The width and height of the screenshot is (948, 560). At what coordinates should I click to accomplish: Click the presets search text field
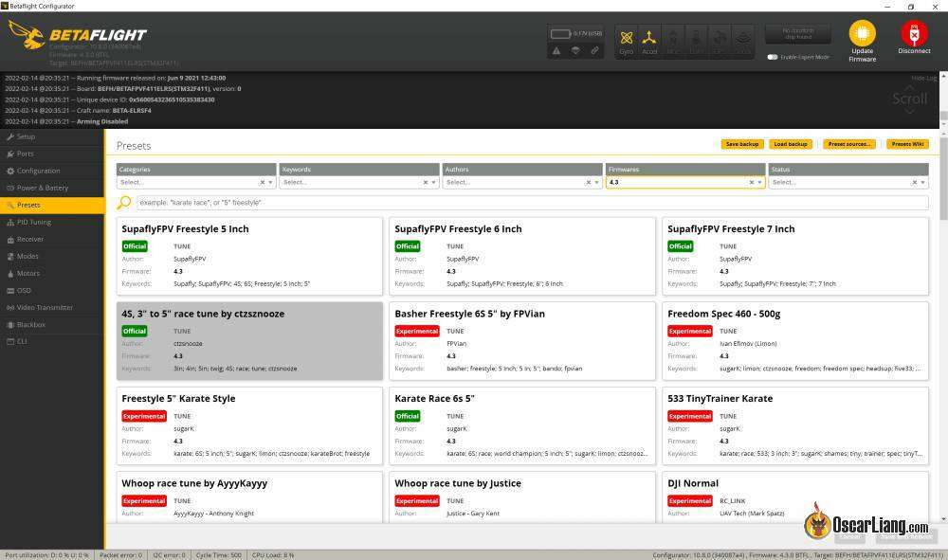pos(532,203)
